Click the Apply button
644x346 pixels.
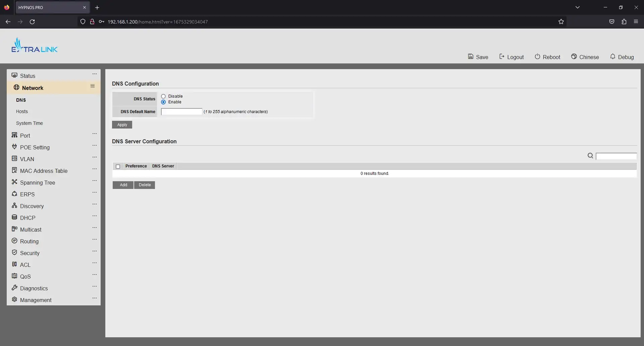pyautogui.click(x=122, y=125)
